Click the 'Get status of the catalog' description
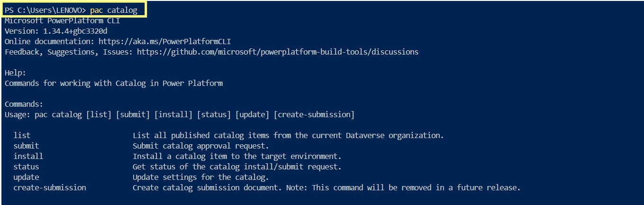Viewport: 644px width, 205px height. point(237,167)
